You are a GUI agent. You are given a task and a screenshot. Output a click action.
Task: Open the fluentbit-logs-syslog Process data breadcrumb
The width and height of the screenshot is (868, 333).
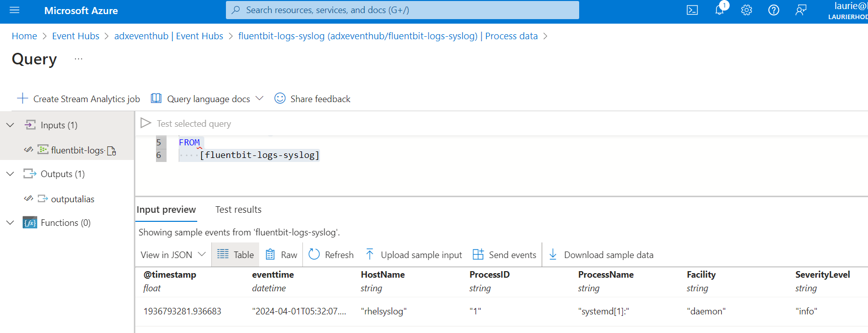click(x=388, y=36)
